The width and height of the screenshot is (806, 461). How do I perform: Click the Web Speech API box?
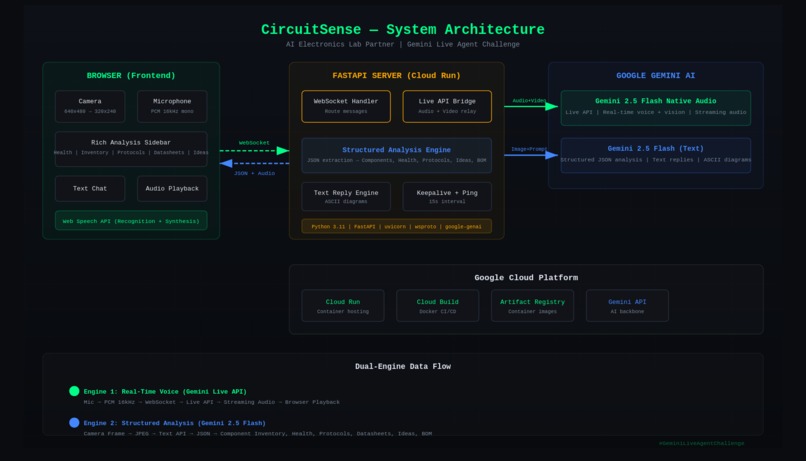click(131, 220)
